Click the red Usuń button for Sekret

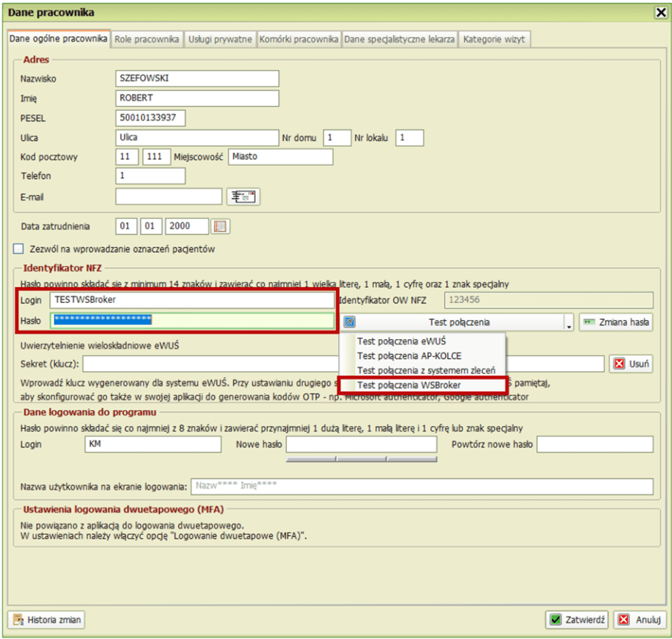(631, 364)
